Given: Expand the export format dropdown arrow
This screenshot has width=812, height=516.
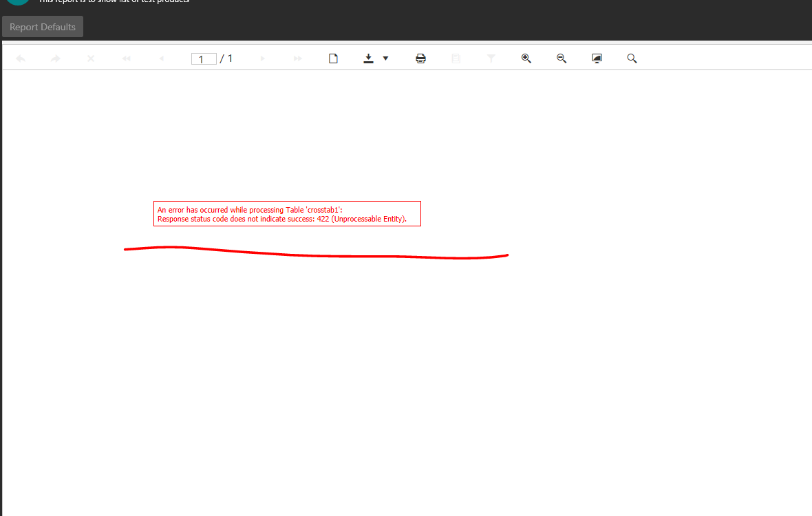Looking at the screenshot, I should 385,58.
